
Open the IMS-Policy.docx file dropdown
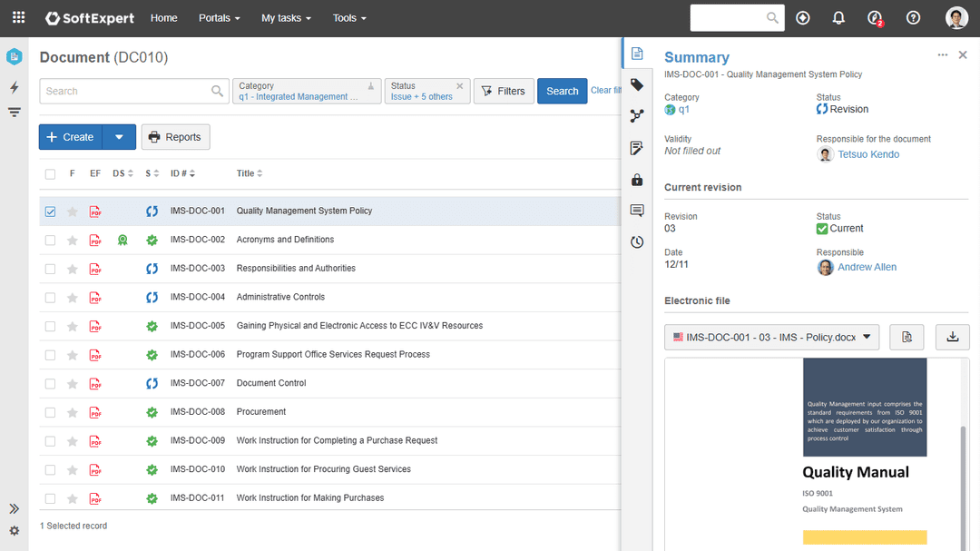[x=771, y=337]
